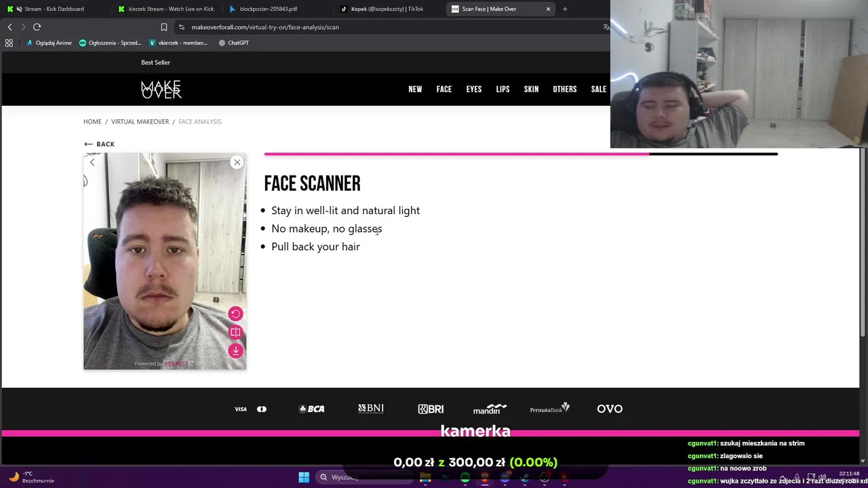The image size is (868, 488).
Task: Switch to Stream - Kick Dashboard tab
Action: coord(54,9)
